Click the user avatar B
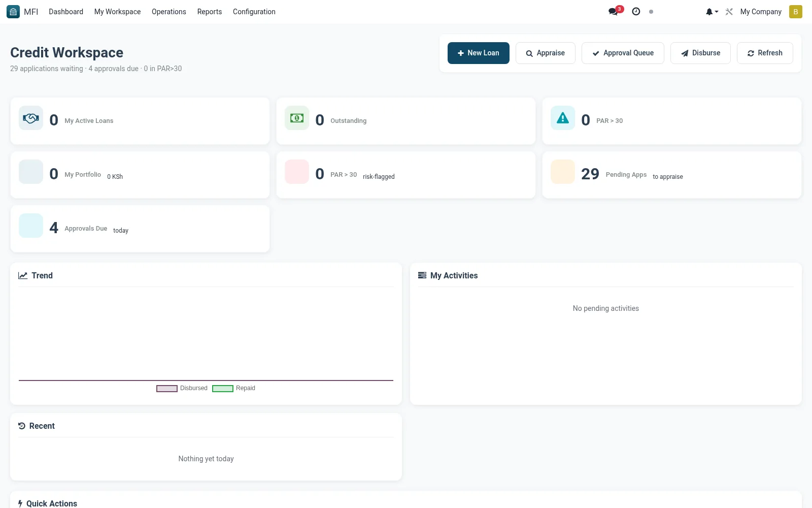 [x=795, y=12]
